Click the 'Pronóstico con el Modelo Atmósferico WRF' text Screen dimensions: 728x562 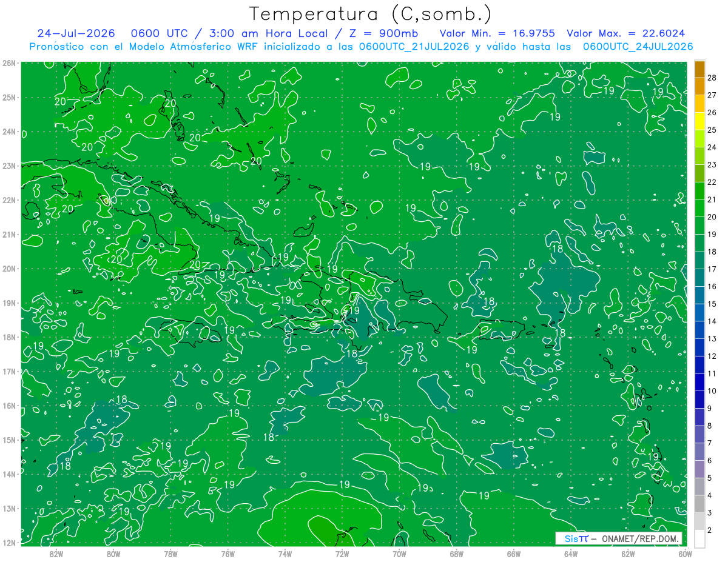coord(144,47)
